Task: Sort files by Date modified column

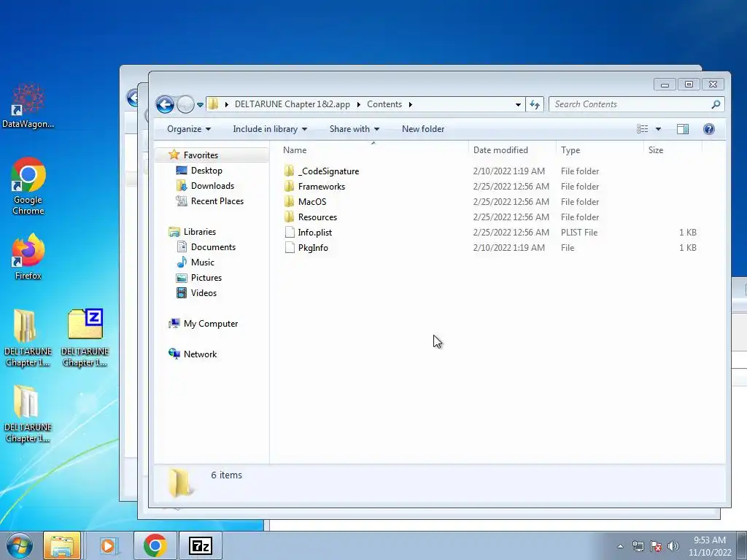Action: (512, 150)
